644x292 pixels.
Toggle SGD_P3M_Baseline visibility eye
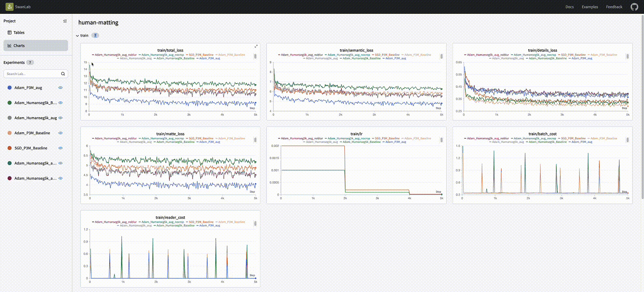(61, 148)
